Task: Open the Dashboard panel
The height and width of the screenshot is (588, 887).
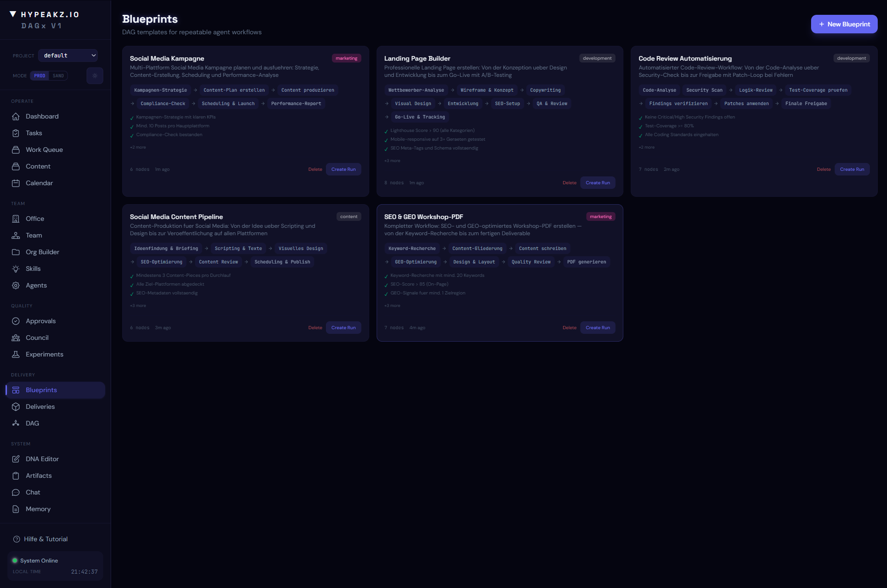Action: coord(42,116)
